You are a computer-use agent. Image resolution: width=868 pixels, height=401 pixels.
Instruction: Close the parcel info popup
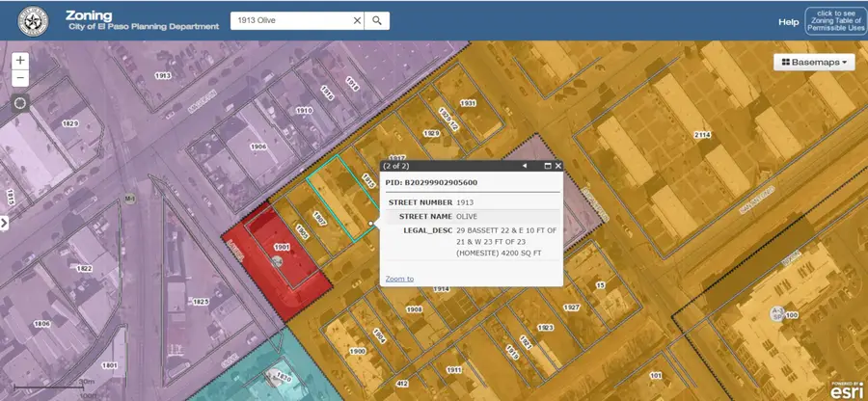pyautogui.click(x=557, y=166)
